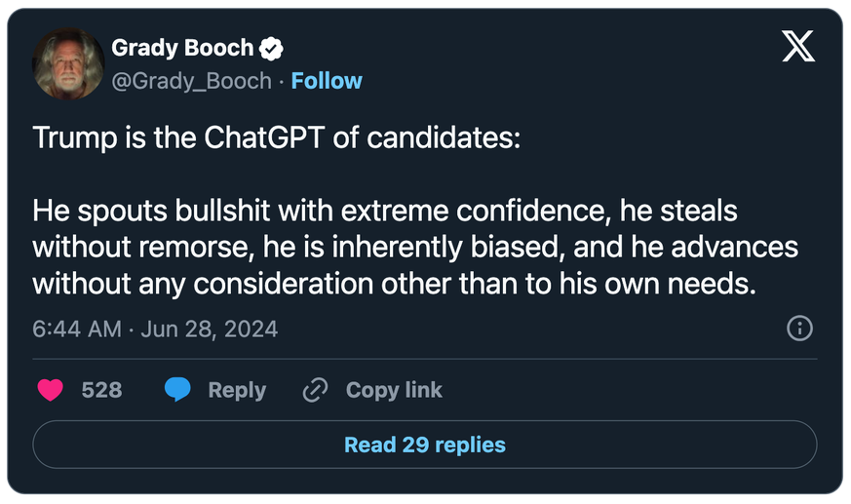Click the chain link icon beside Copy link

315,390
